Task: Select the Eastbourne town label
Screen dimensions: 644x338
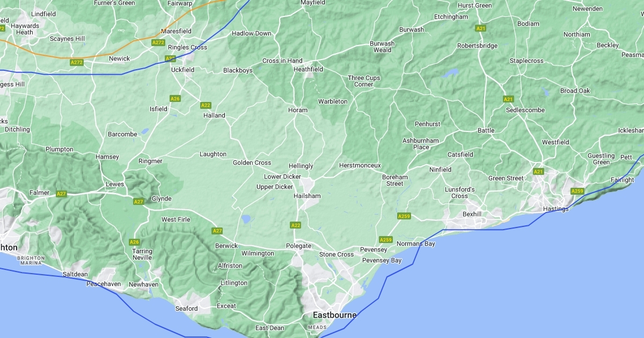Action: click(x=335, y=315)
